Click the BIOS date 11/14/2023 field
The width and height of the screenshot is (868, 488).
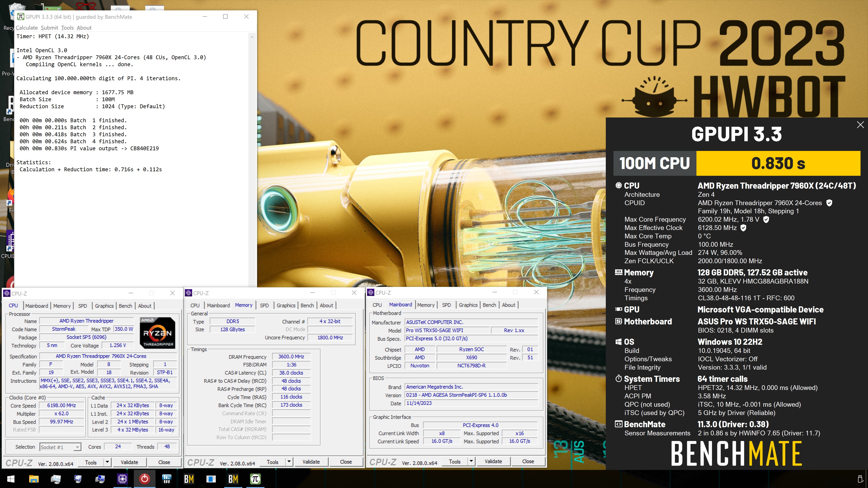point(471,403)
